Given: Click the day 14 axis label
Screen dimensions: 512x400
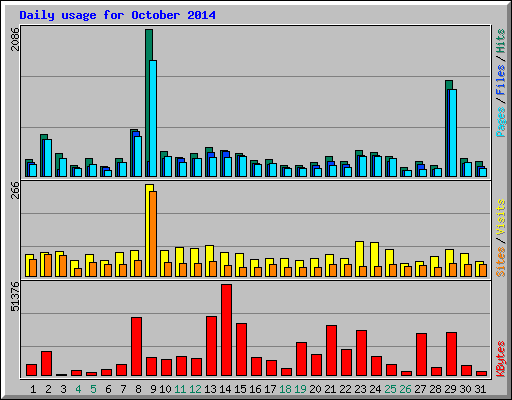Looking at the screenshot, I should tap(225, 389).
